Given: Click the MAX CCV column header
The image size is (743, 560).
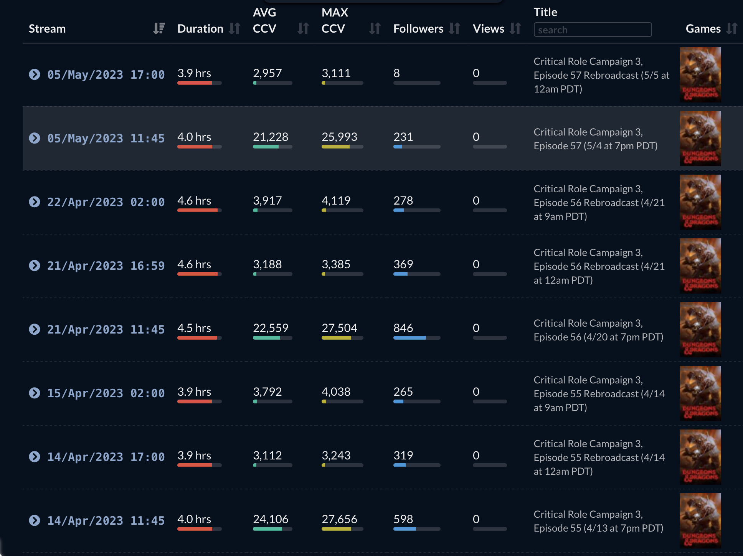Looking at the screenshot, I should point(335,20).
